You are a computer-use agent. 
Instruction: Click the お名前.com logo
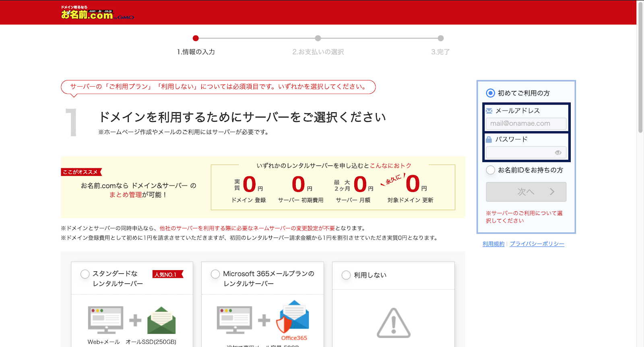point(97,13)
